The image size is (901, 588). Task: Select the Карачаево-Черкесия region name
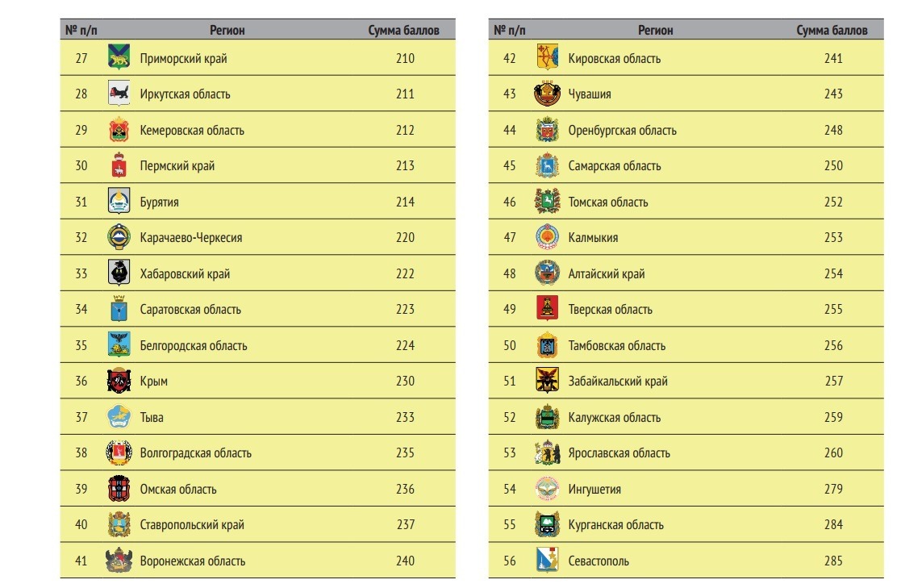(191, 237)
